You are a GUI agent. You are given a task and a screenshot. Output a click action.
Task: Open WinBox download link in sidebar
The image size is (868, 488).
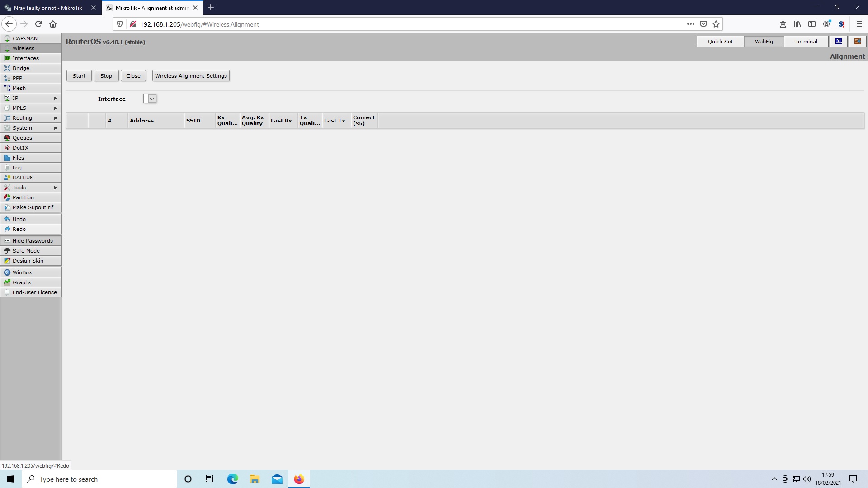[22, 272]
